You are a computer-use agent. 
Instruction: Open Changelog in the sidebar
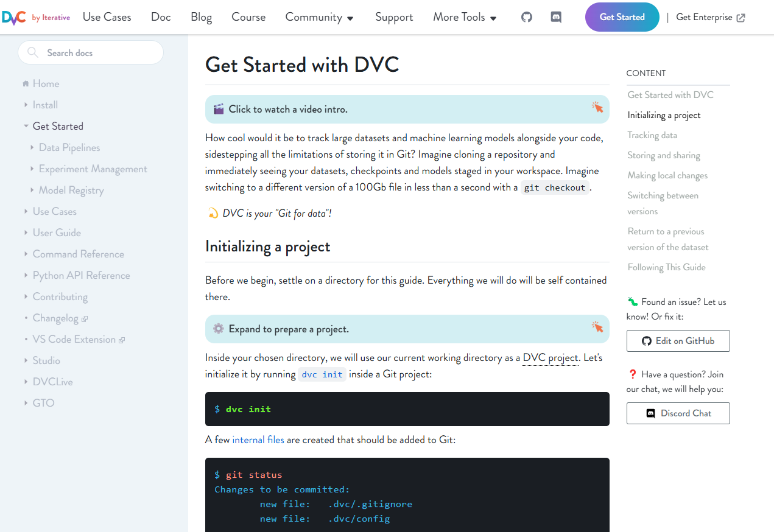(x=55, y=318)
